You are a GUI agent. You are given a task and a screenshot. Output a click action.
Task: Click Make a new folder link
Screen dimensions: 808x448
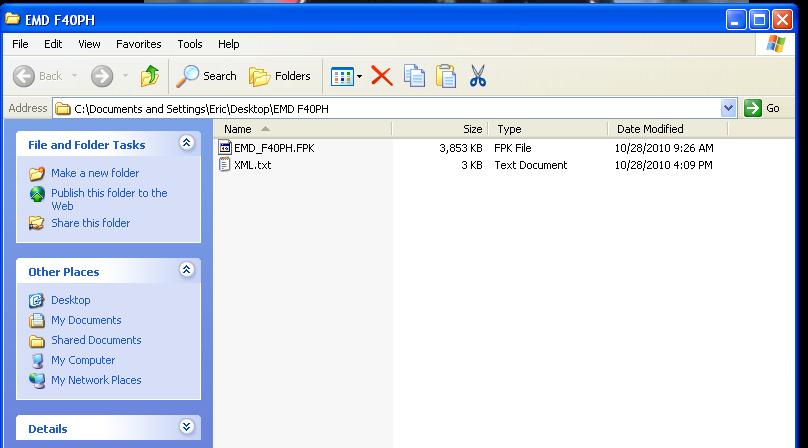click(x=95, y=173)
